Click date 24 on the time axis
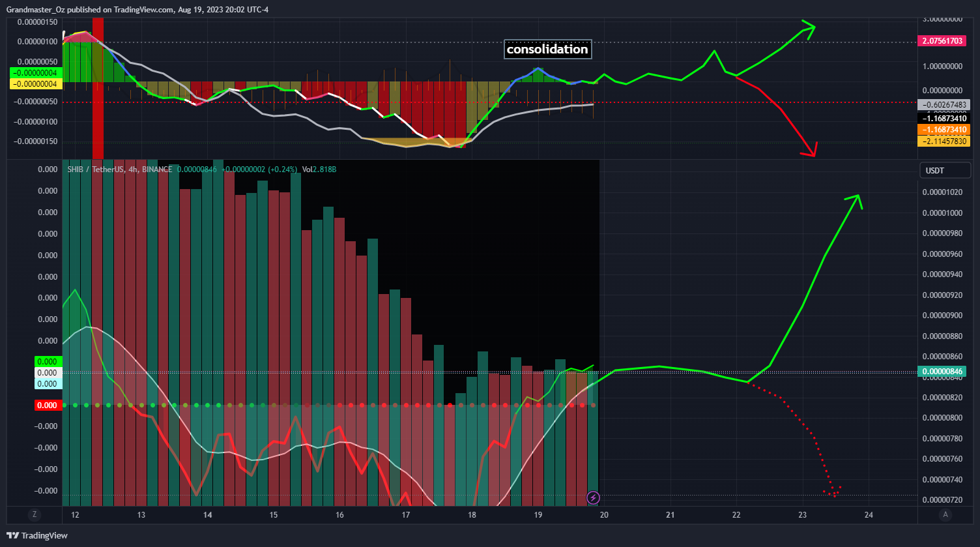Screen dimensions: 980x547 869,515
